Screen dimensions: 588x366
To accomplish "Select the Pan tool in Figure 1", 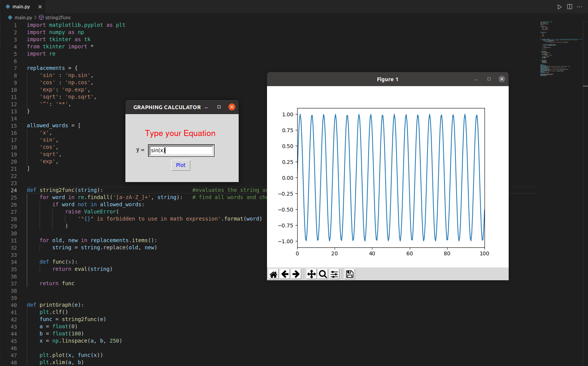I will point(311,274).
